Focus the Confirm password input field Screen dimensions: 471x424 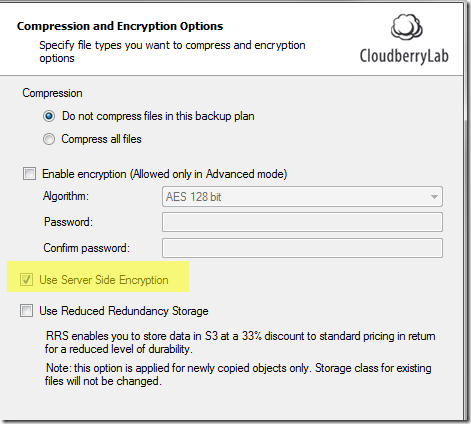coord(302,248)
